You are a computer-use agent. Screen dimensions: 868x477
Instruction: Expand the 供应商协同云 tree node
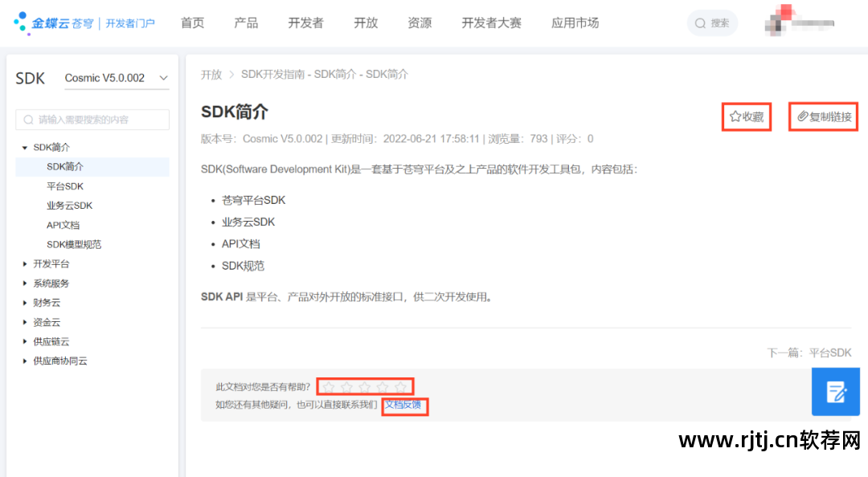click(x=24, y=361)
